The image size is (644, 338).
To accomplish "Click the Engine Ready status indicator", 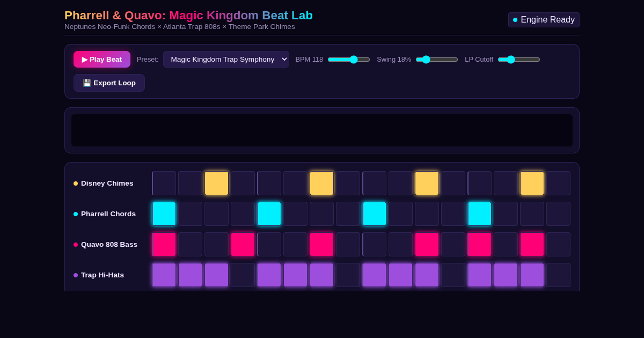I will coord(544,20).
